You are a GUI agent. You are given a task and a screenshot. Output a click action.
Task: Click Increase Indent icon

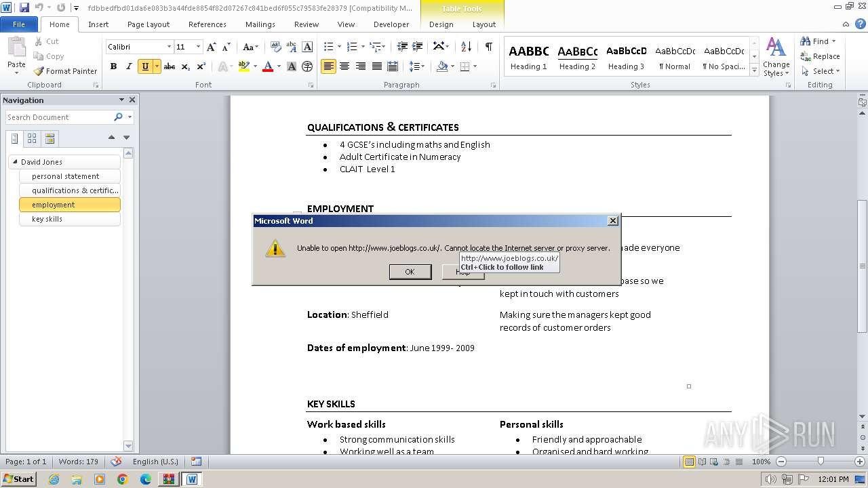click(418, 47)
